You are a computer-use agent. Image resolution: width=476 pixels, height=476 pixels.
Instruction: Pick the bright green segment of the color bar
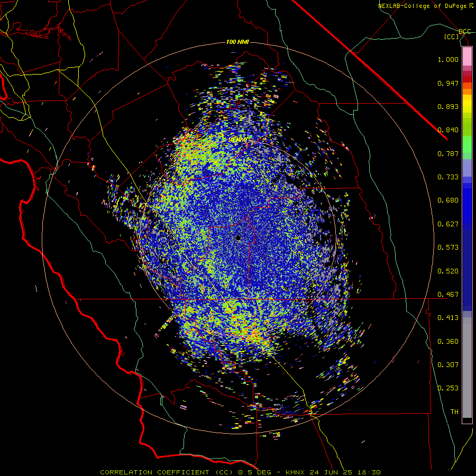(x=467, y=144)
